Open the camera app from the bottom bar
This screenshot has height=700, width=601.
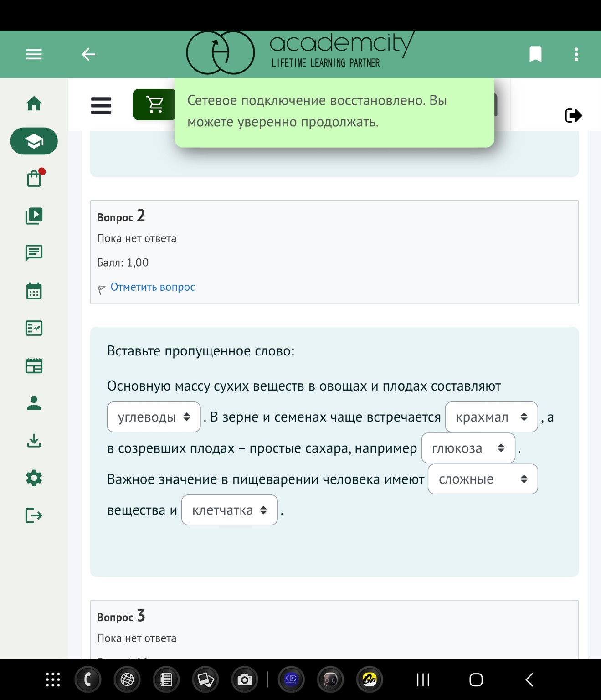click(x=245, y=679)
